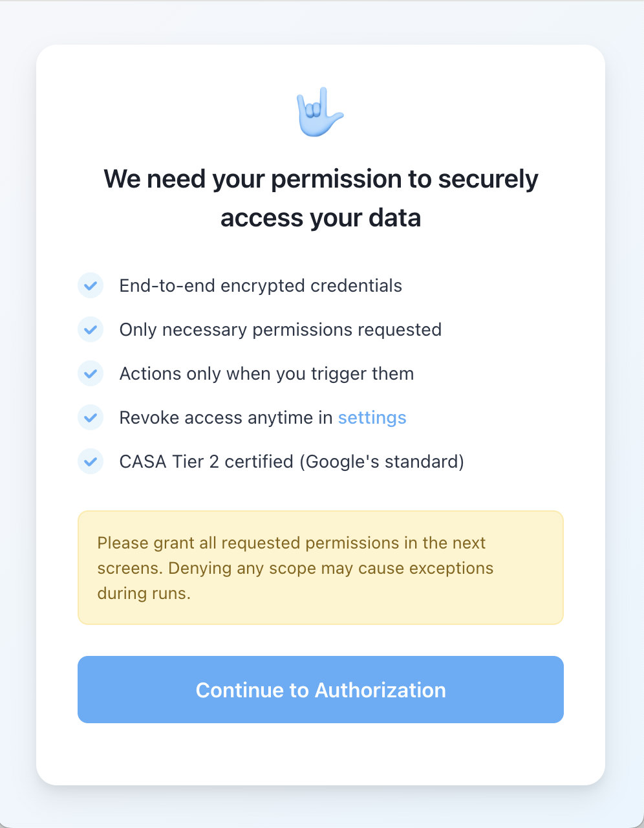Click the white permission dialog card

(320, 414)
